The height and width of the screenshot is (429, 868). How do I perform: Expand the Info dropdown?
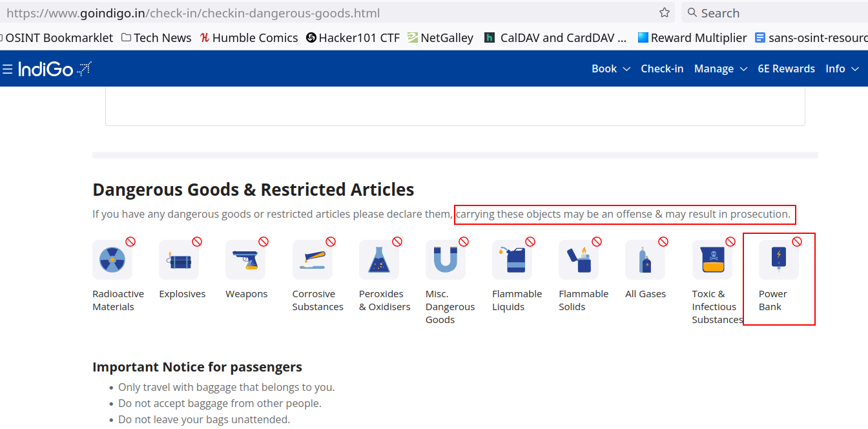point(841,68)
